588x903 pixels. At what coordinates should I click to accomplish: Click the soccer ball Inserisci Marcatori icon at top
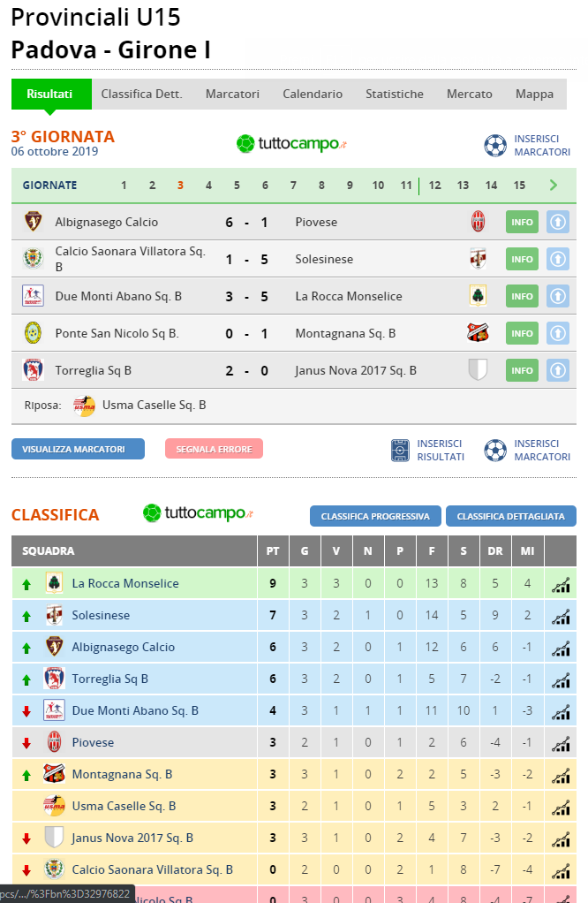494,145
